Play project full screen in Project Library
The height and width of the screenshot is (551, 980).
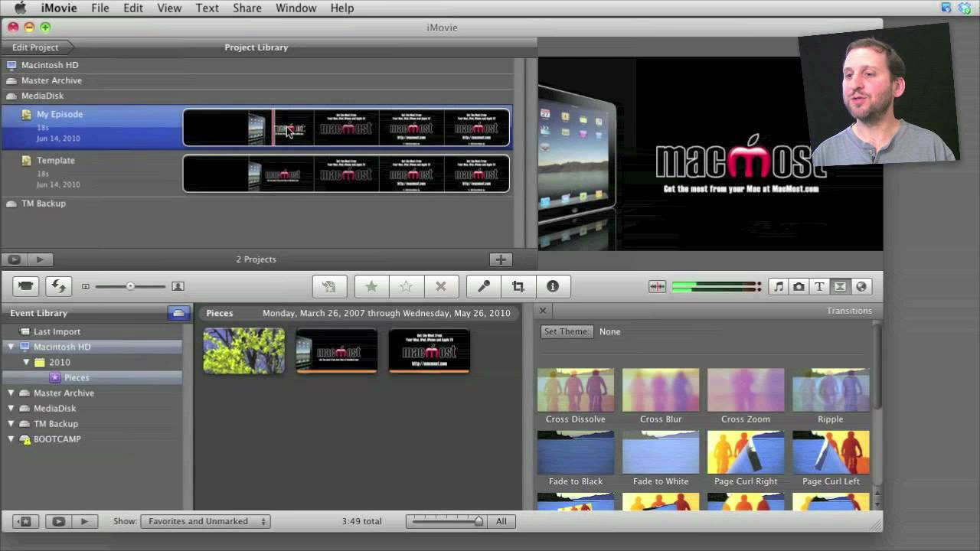coord(15,259)
